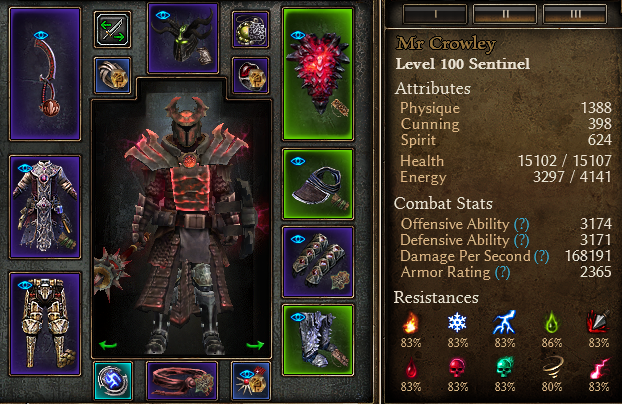Toggle eye visibility on the helmet slot
The image size is (622, 404).
tap(163, 15)
